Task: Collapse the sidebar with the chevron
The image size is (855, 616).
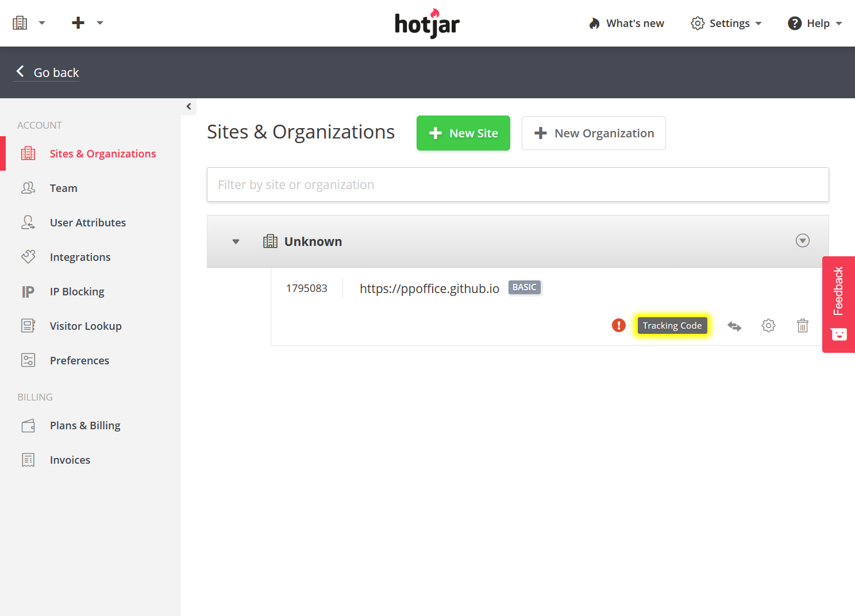Action: (188, 106)
